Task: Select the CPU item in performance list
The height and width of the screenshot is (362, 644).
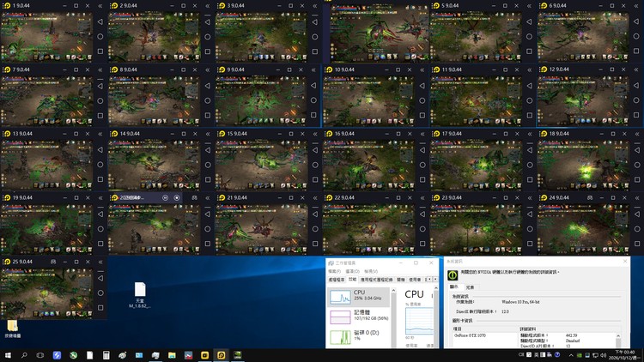Action: (358, 297)
